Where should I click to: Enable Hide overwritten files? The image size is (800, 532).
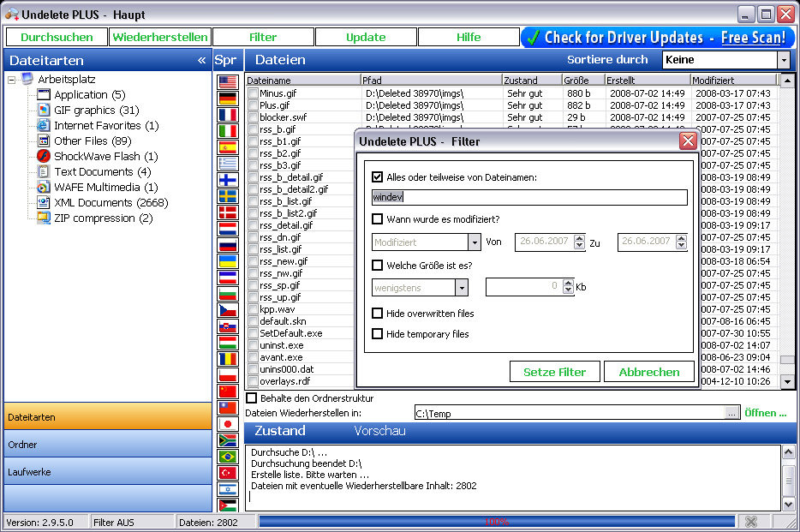click(x=377, y=314)
